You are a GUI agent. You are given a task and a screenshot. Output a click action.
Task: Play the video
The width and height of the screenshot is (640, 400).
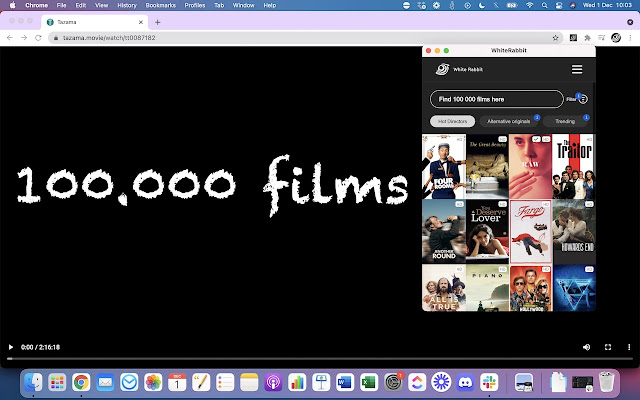point(11,347)
